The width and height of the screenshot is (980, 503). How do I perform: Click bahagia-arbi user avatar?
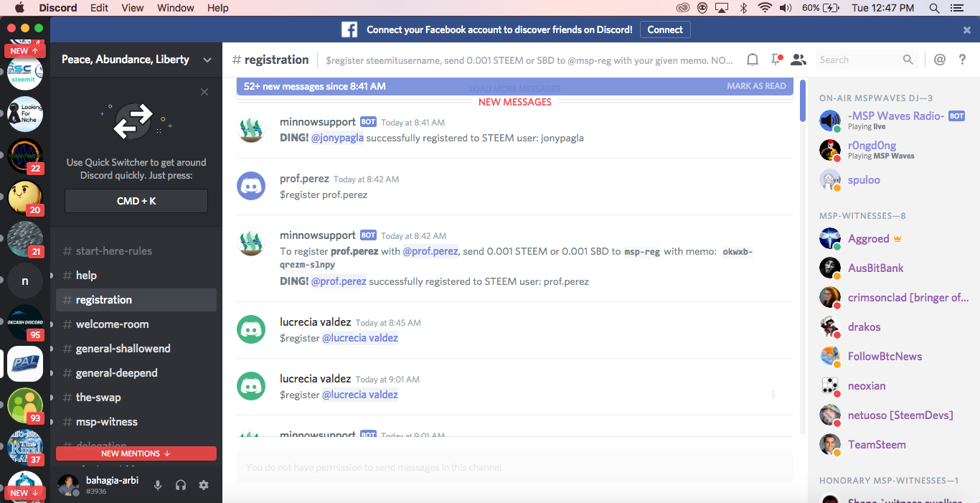coord(68,485)
